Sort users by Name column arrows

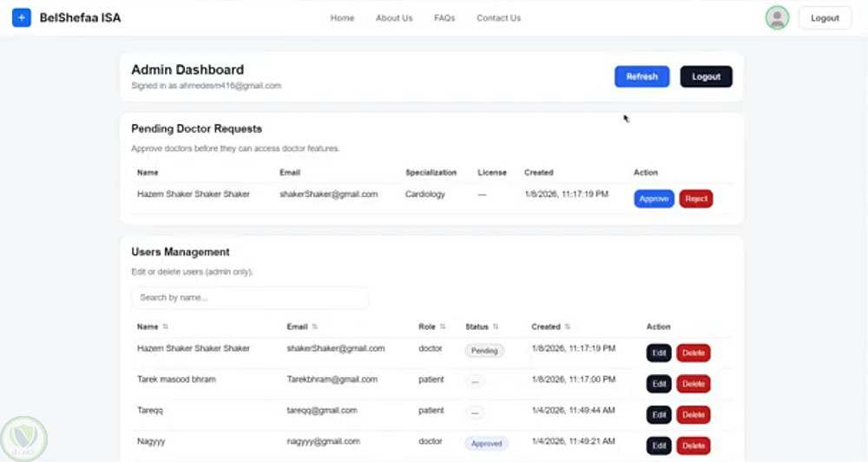(x=166, y=327)
